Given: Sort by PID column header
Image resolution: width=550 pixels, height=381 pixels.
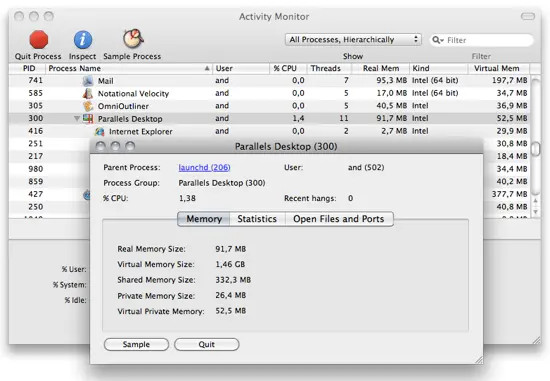Looking at the screenshot, I should click(x=27, y=68).
